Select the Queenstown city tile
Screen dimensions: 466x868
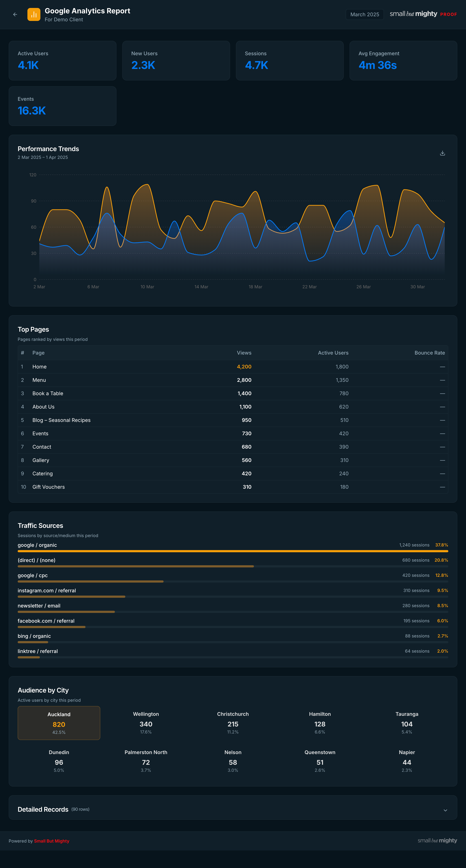[x=320, y=761]
